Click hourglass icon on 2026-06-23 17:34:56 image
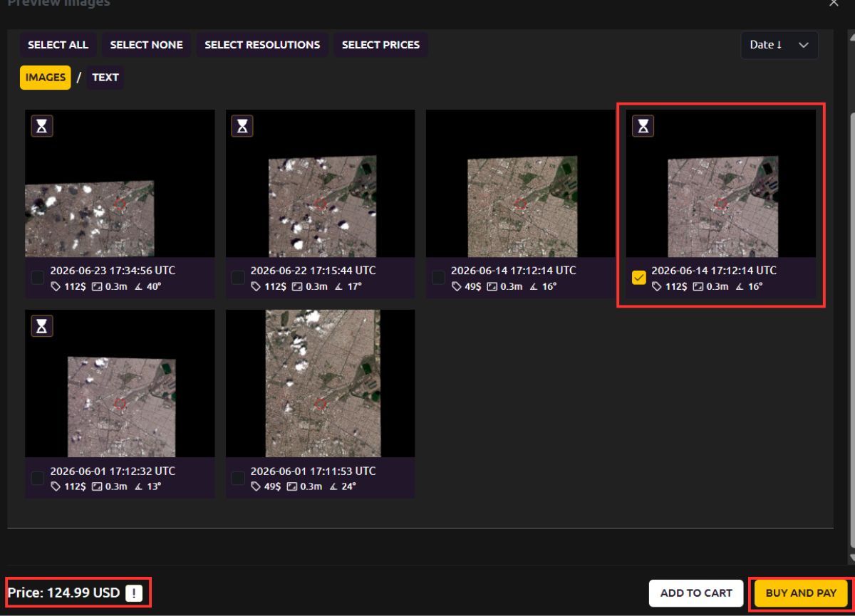The width and height of the screenshot is (855, 616). (43, 126)
